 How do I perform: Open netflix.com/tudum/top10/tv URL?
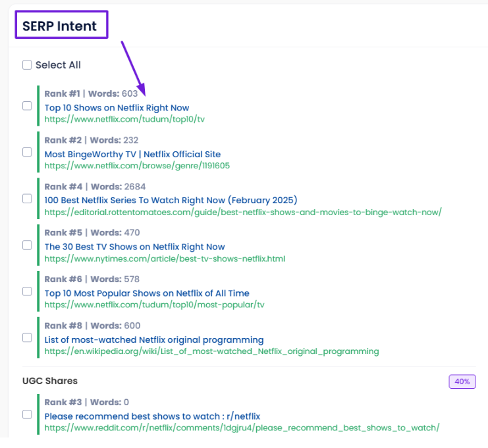(124, 119)
